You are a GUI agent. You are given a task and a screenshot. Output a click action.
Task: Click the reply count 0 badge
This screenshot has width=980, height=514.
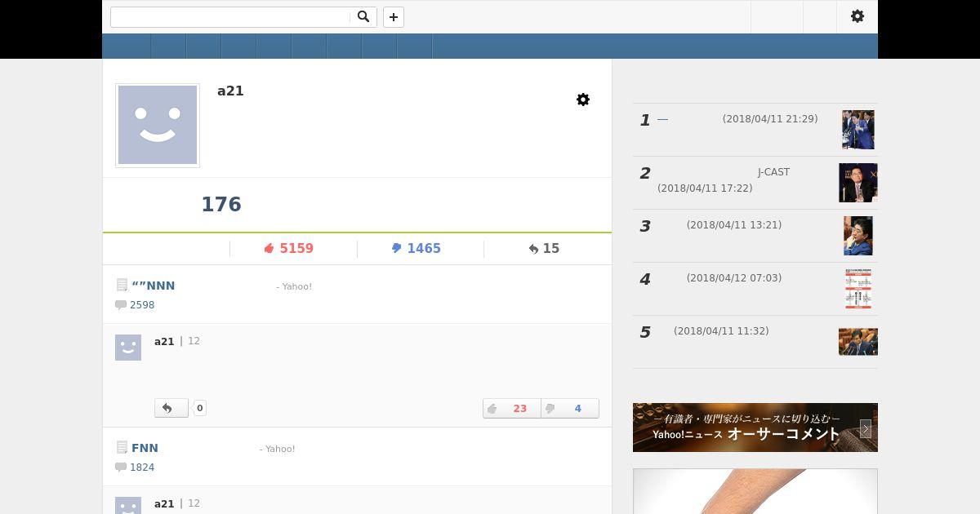tap(200, 408)
